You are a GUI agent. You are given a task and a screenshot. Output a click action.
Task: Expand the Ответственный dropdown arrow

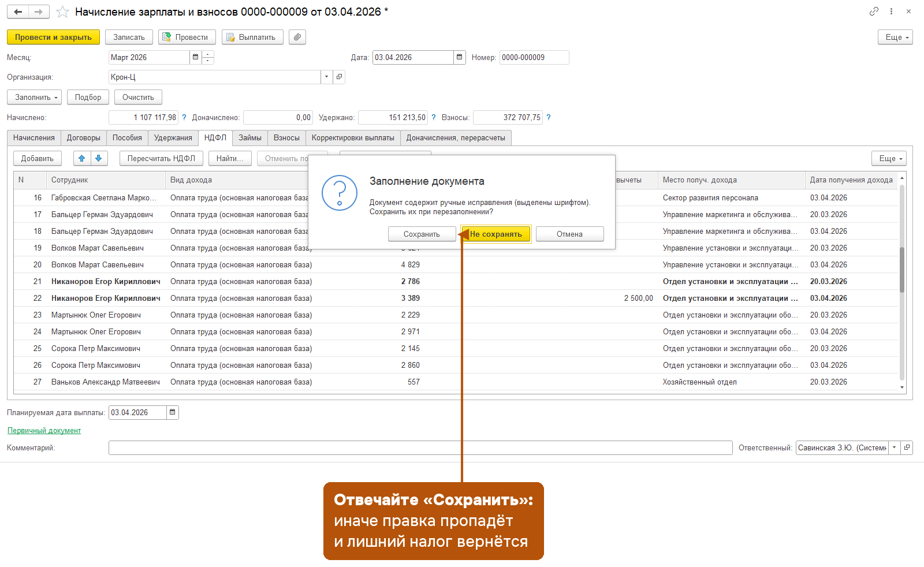point(895,447)
